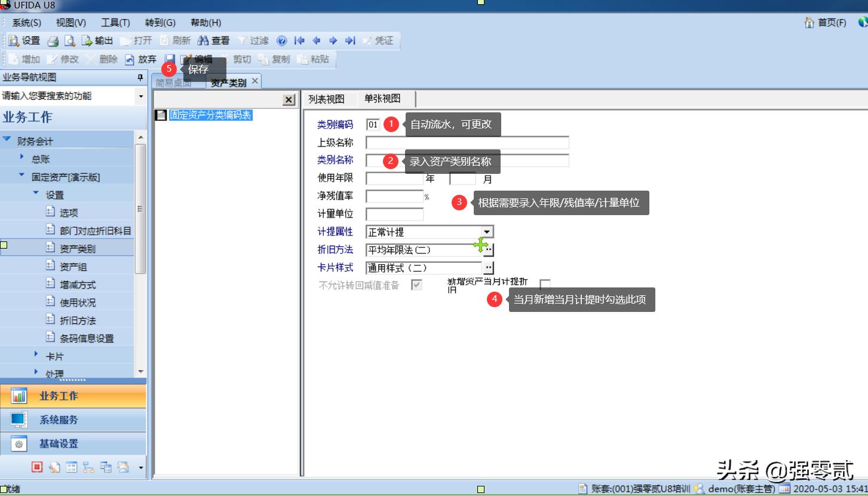Open print preview via magnifier page icon

(x=70, y=41)
